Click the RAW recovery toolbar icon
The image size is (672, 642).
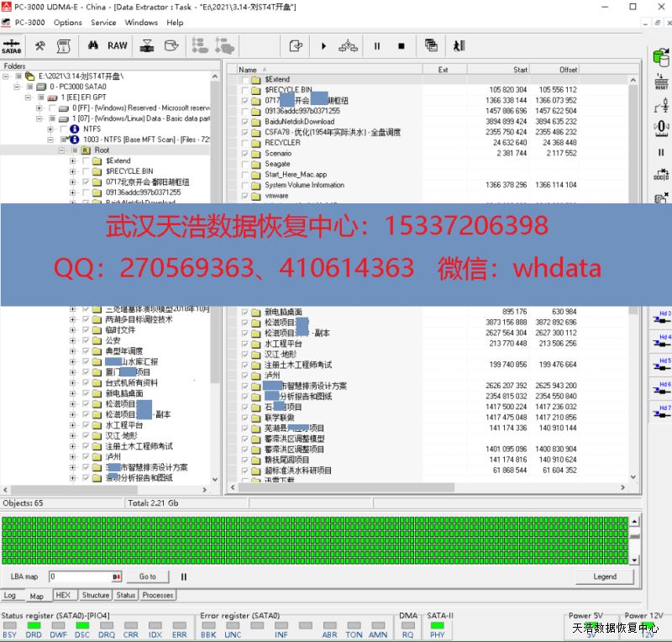(118, 45)
